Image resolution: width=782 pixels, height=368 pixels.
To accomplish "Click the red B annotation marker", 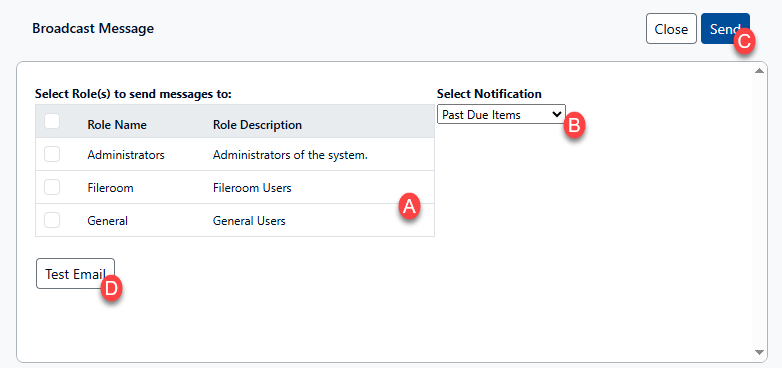I will [574, 126].
